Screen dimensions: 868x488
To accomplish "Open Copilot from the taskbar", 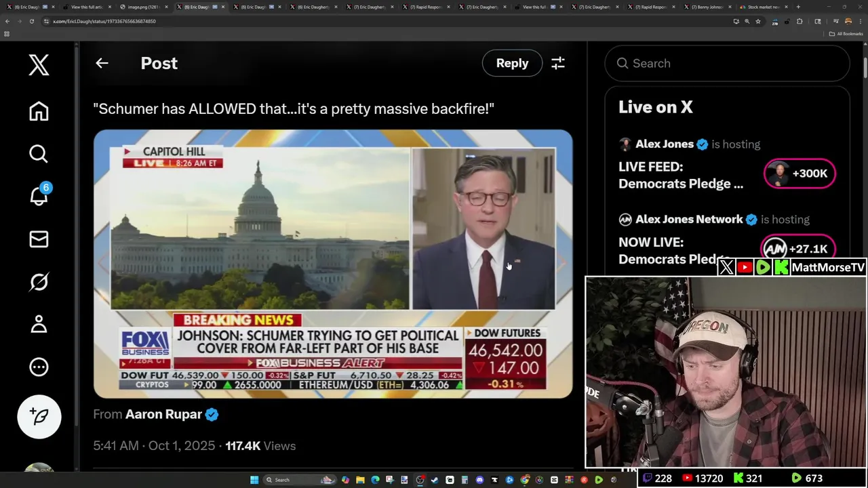I will click(345, 480).
